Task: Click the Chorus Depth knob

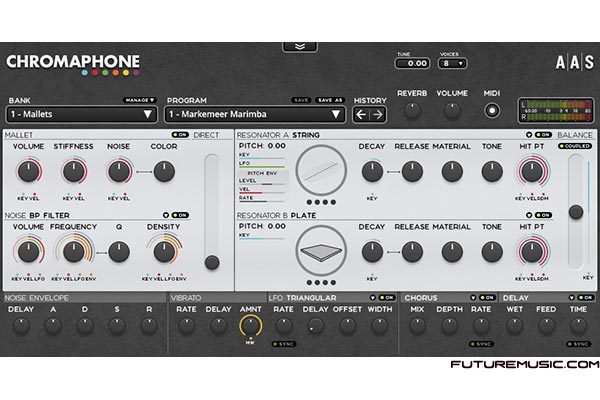Action: [x=449, y=326]
